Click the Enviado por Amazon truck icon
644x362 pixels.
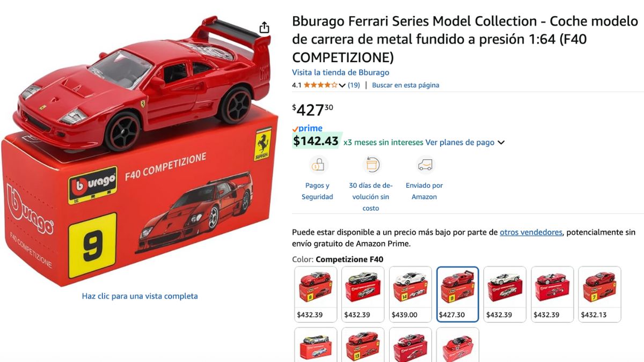tap(425, 165)
